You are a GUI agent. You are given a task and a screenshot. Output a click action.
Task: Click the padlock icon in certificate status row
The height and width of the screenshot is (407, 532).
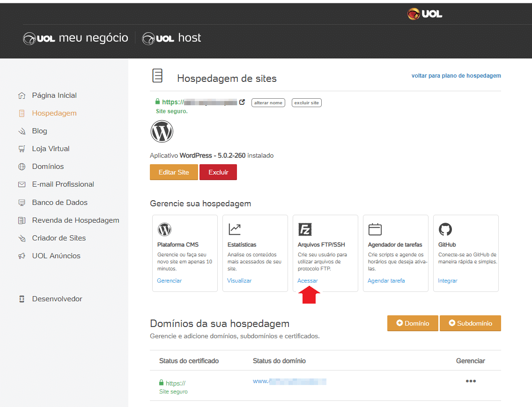(162, 383)
